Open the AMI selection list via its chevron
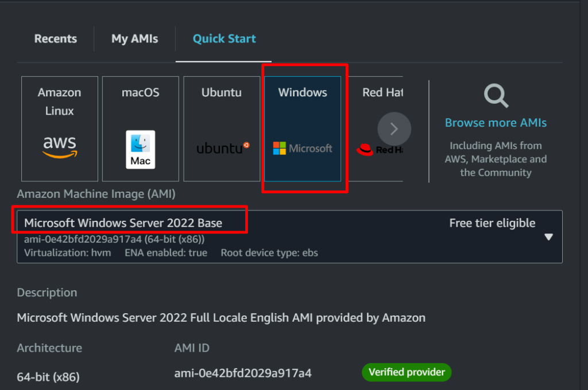 click(x=549, y=236)
